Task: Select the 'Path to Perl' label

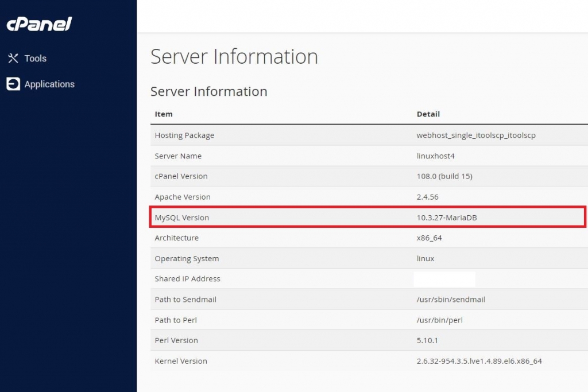Action: tap(176, 320)
